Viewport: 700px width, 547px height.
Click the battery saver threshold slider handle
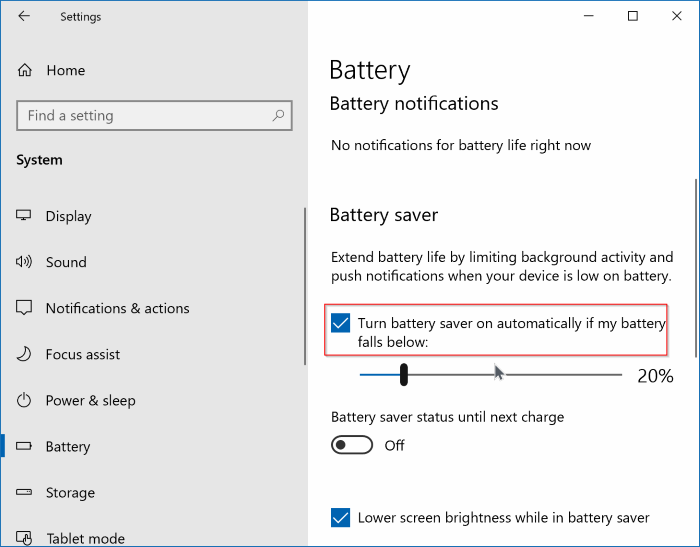click(x=404, y=374)
